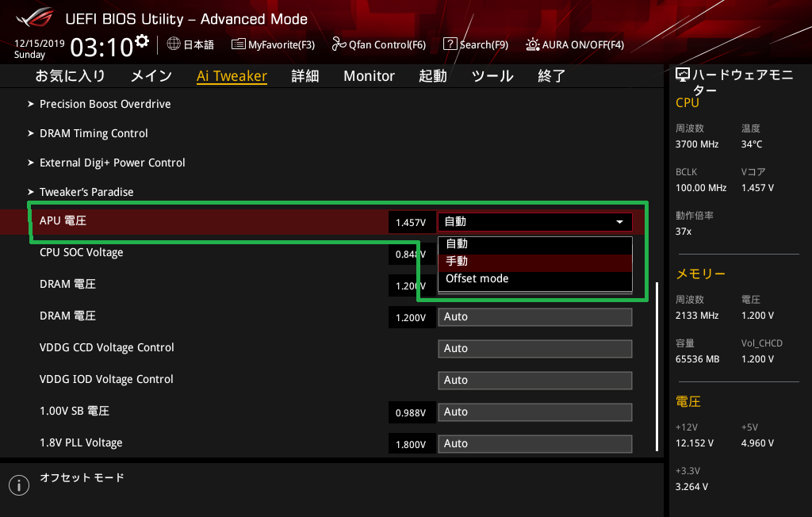Switch to お気に入り tab
This screenshot has height=517, width=812.
click(x=70, y=76)
